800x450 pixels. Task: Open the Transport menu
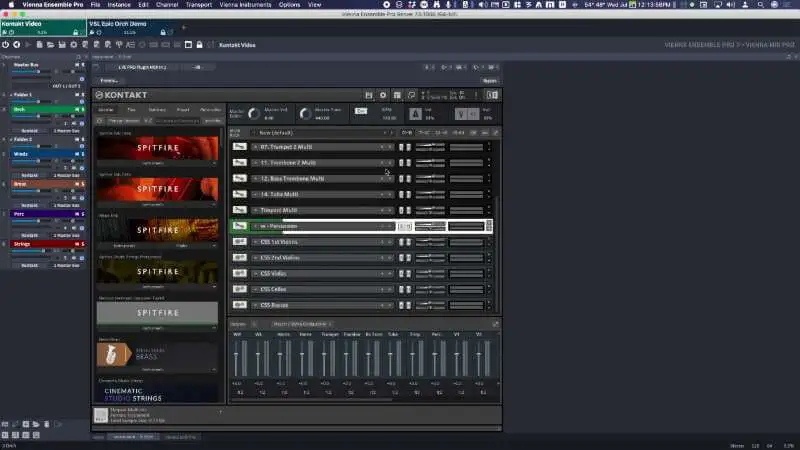(198, 5)
